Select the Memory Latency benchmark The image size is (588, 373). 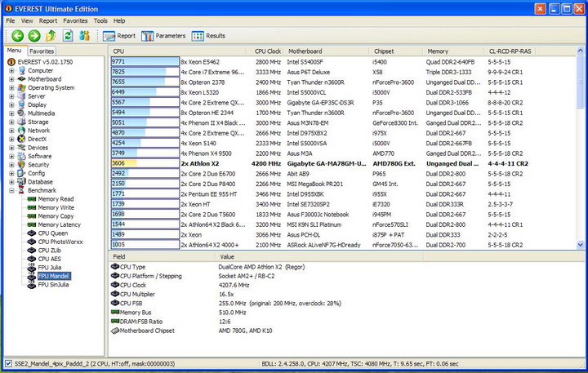click(x=59, y=224)
